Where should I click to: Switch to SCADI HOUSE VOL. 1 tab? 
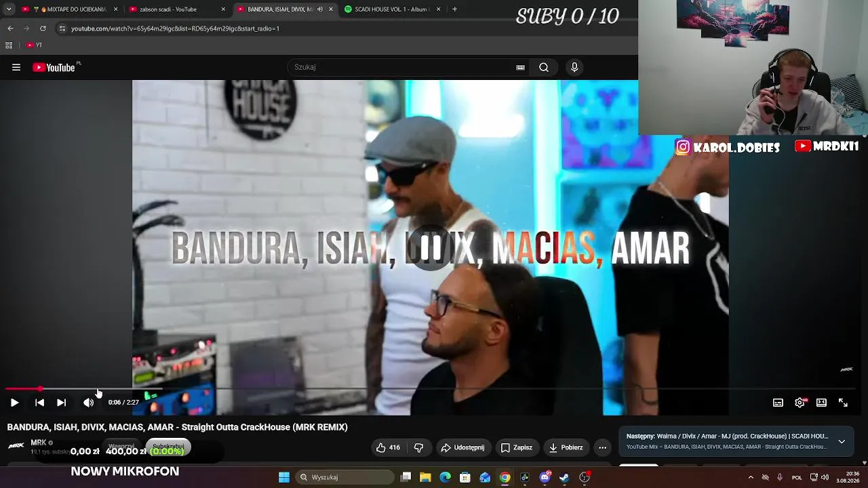(393, 9)
